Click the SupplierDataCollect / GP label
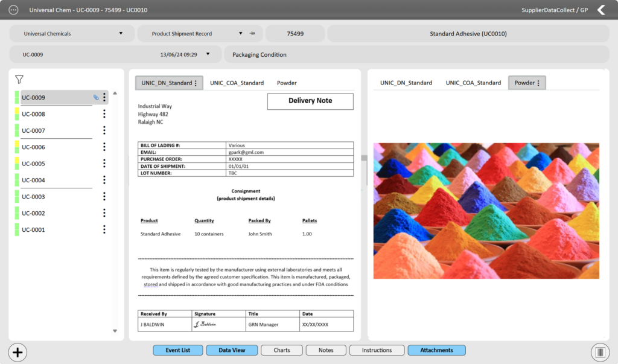The image size is (618, 364). (x=555, y=10)
